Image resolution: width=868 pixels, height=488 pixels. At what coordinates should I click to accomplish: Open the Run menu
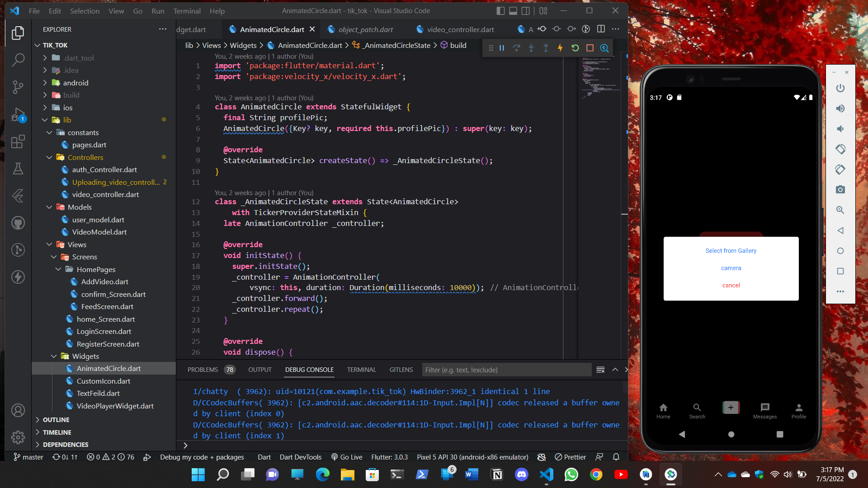pyautogui.click(x=157, y=10)
